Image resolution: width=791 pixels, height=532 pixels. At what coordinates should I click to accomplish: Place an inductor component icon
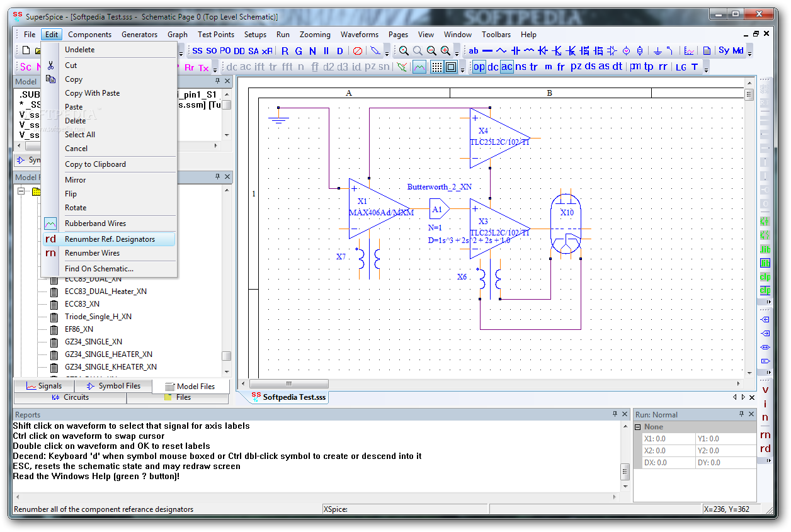(529, 51)
